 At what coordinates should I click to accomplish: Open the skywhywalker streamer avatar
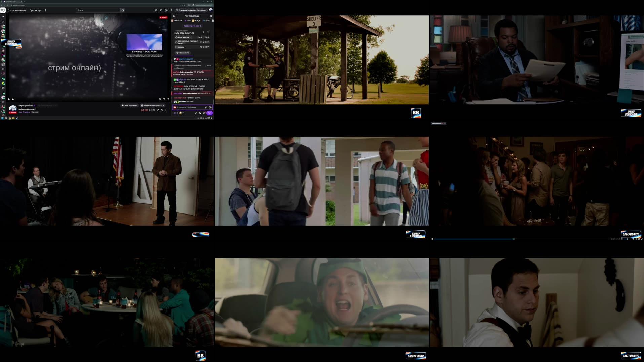pyautogui.click(x=13, y=108)
